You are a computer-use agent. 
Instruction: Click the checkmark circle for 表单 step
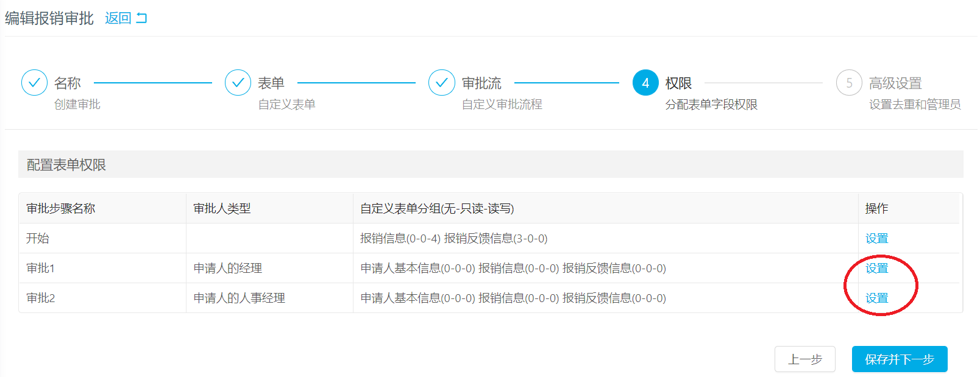point(238,83)
